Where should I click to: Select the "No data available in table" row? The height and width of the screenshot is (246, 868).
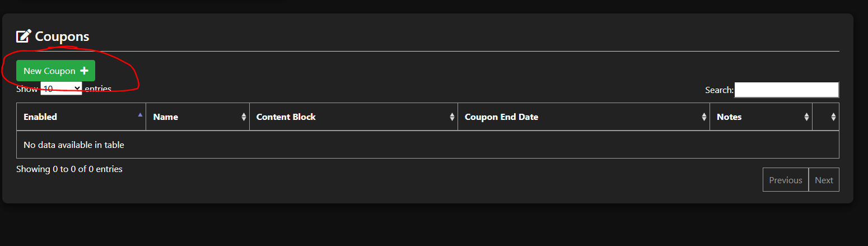coord(74,145)
